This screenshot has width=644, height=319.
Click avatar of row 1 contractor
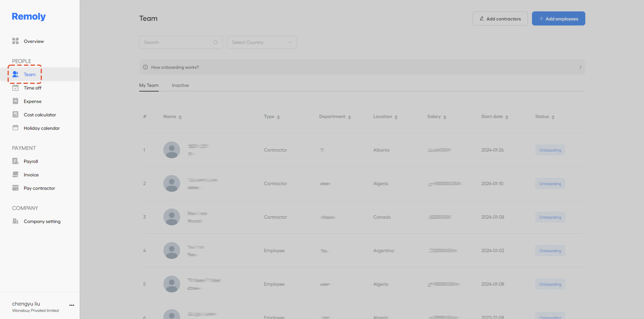[172, 150]
